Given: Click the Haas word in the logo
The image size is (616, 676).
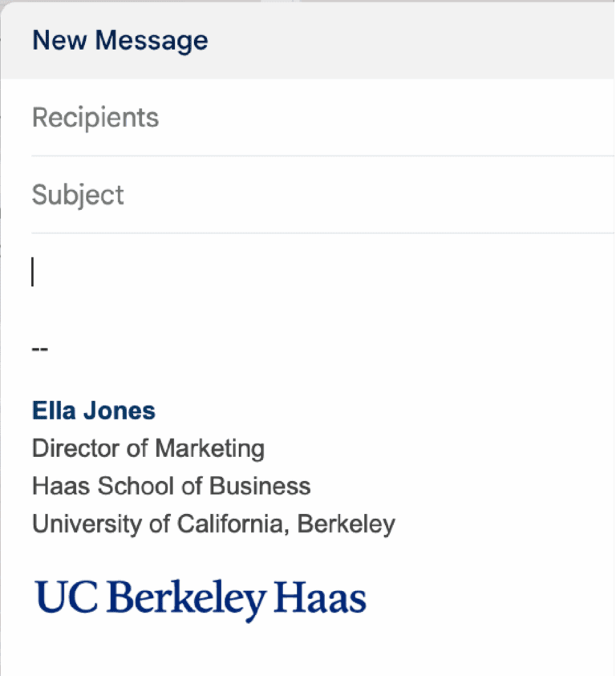Looking at the screenshot, I should [319, 599].
